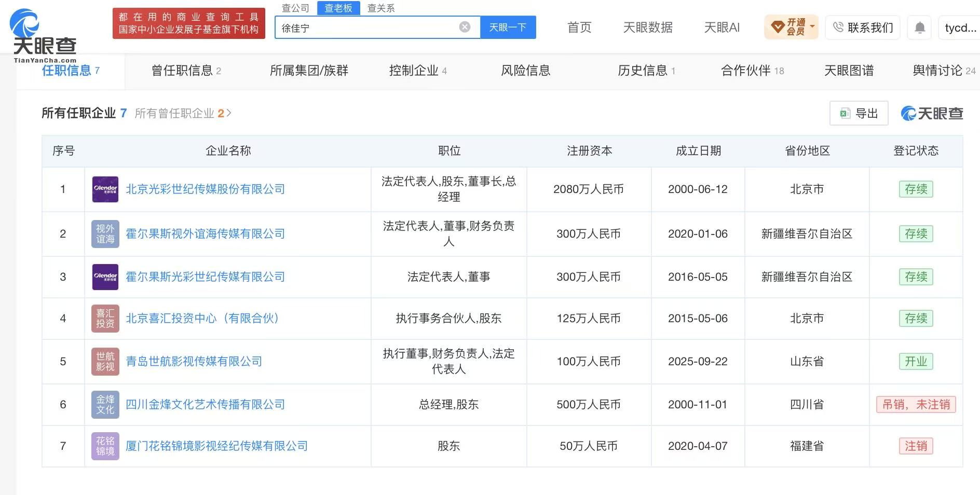Open the 所属集团/族群 tab
Image resolution: width=980 pixels, height=495 pixels.
309,71
